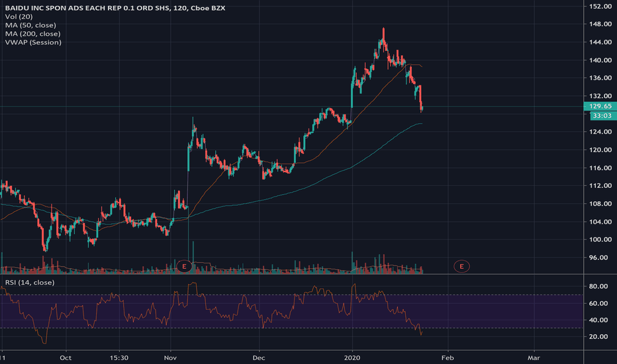The width and height of the screenshot is (617, 364).
Task: Click the Oct label on time axis
Action: (66, 357)
